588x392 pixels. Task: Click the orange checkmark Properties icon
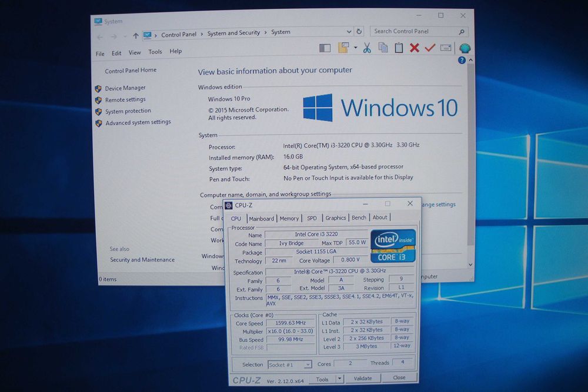pyautogui.click(x=430, y=48)
